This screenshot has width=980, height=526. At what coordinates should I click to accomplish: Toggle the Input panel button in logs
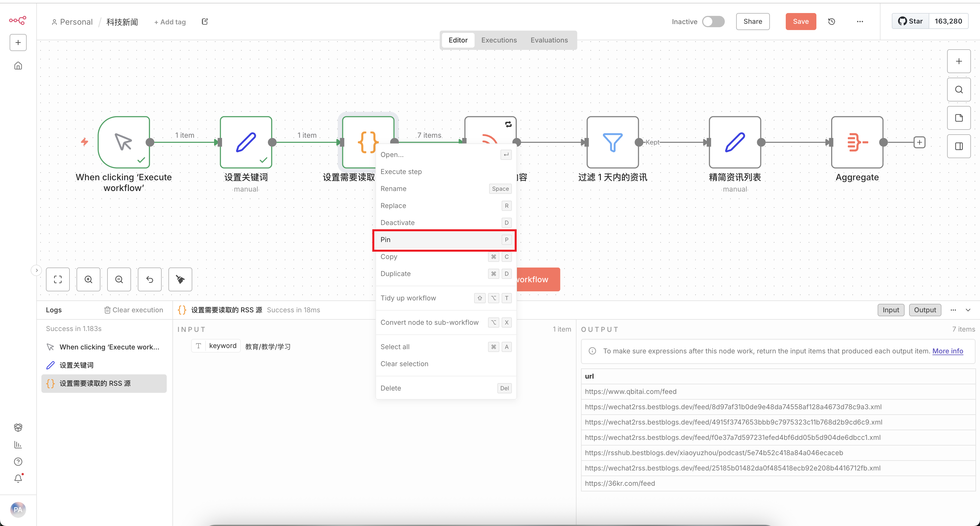(x=891, y=310)
